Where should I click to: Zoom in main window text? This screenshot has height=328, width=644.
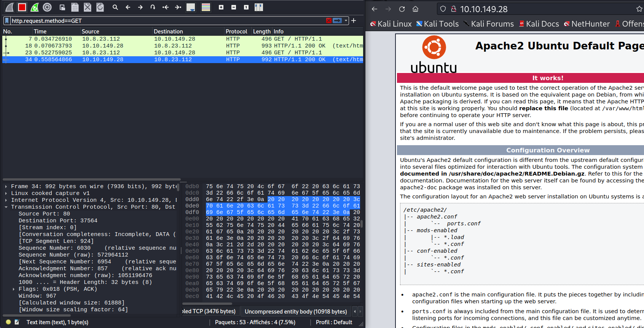pyautogui.click(x=221, y=7)
